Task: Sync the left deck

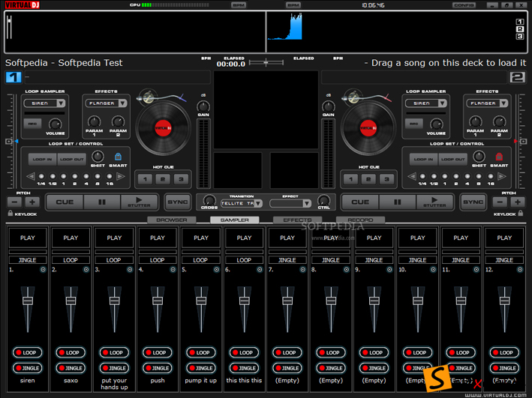Action: [177, 202]
